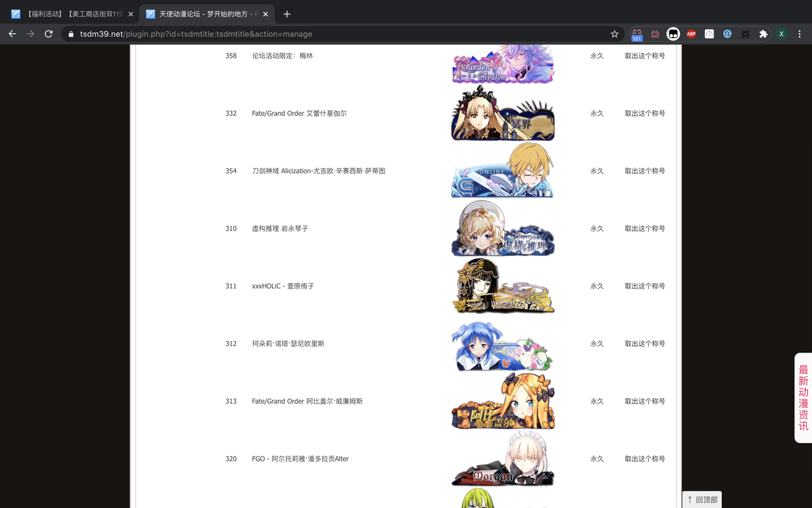Open the extension with the 181 badge
Screen dimensions: 812x508
tap(637, 34)
